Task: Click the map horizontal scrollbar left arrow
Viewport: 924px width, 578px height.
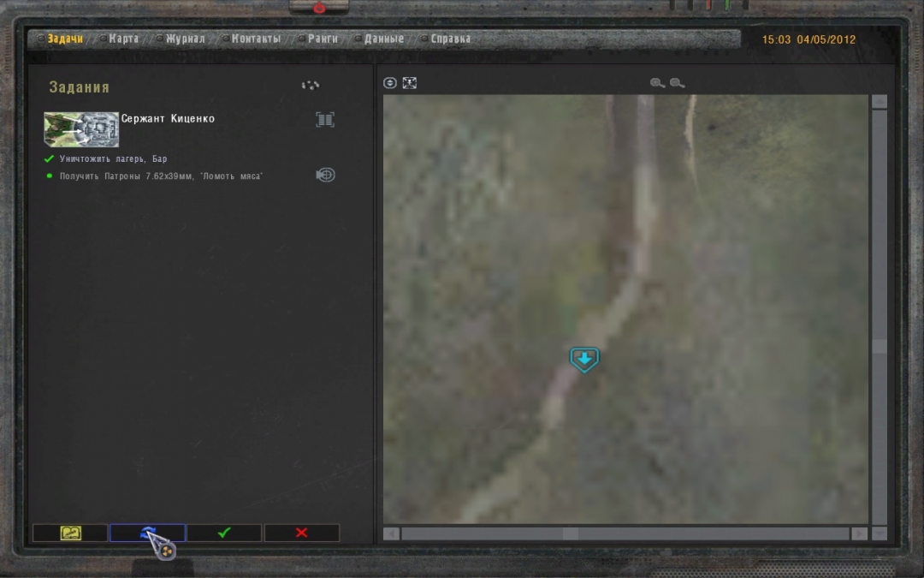Action: (x=391, y=533)
